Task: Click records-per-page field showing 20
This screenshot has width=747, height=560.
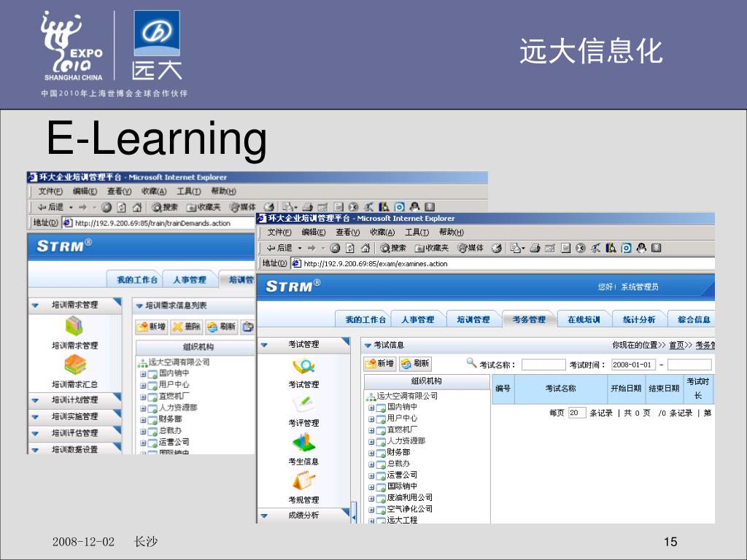Action: click(577, 413)
